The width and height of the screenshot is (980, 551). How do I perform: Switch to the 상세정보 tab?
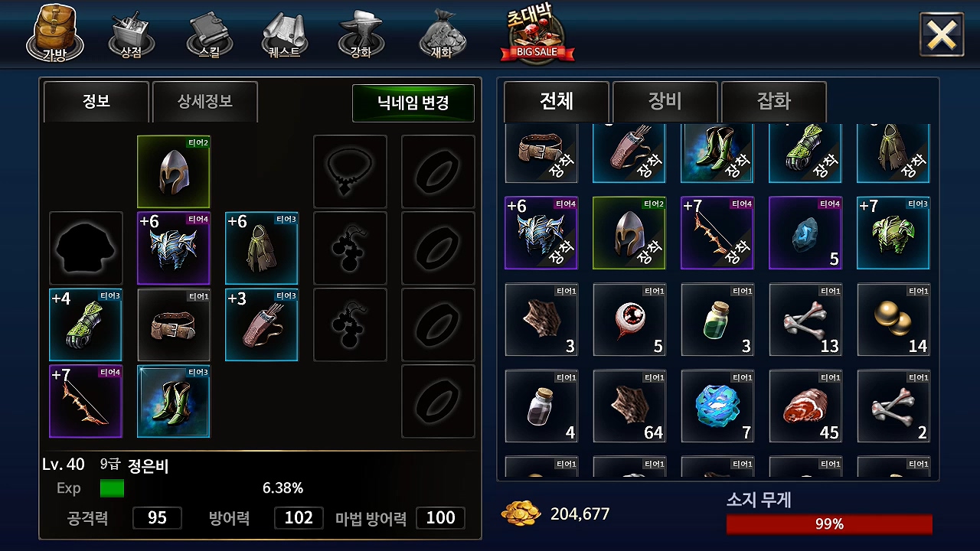[x=205, y=102]
